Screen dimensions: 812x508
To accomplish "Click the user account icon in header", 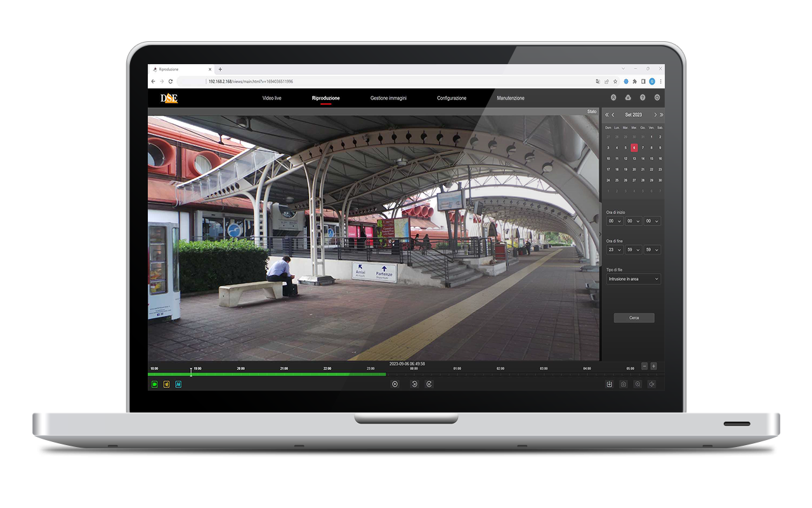I will [x=613, y=98].
